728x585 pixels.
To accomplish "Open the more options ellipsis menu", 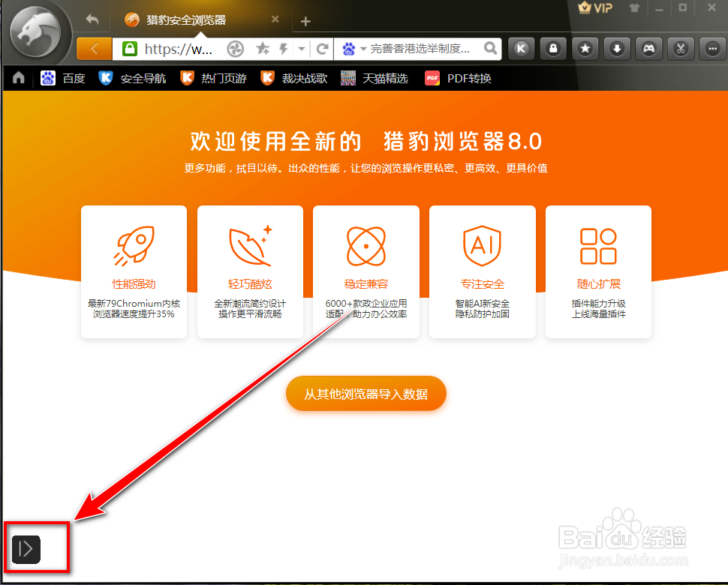I will click(x=711, y=48).
